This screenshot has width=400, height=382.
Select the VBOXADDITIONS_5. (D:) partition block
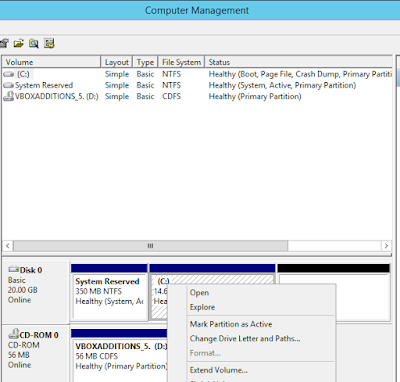(x=119, y=356)
